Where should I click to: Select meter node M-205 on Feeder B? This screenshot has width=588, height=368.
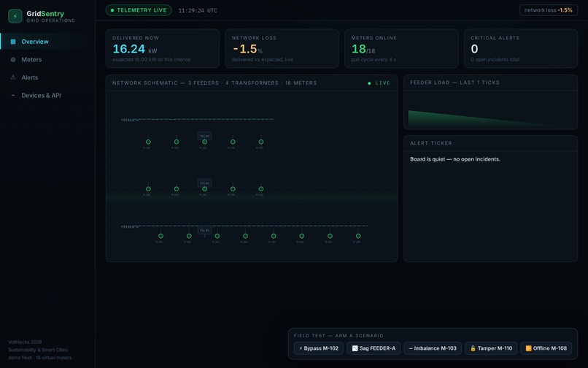(274, 236)
